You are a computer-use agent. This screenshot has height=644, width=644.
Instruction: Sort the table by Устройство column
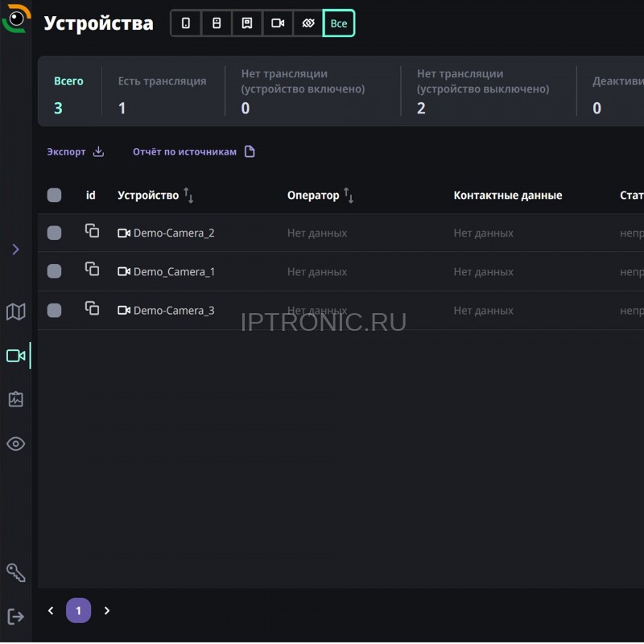(x=188, y=195)
